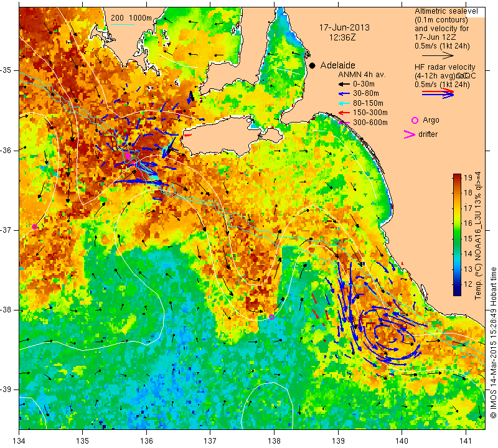Click the Altimetric sealevel heading text
This screenshot has width=498, height=448.
point(446,11)
